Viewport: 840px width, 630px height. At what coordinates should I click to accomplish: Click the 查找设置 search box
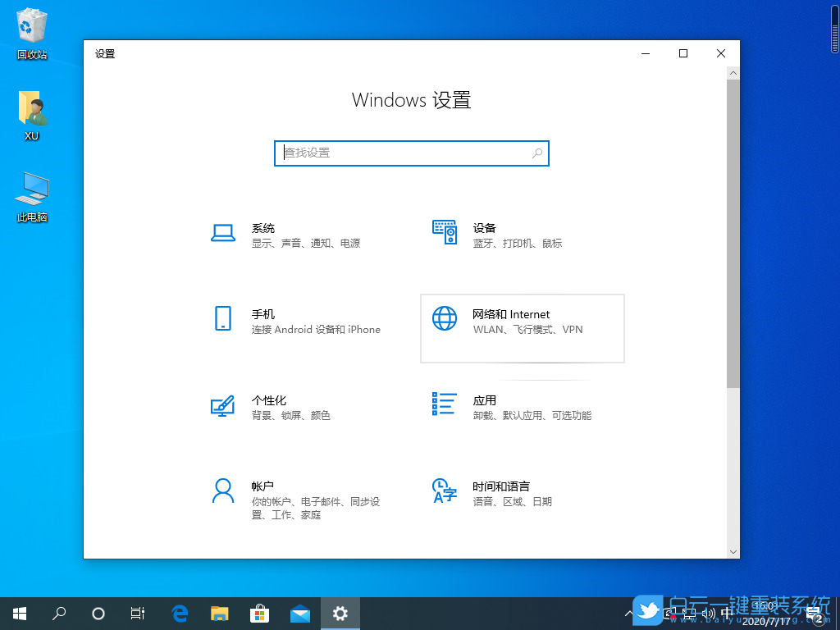coord(411,153)
